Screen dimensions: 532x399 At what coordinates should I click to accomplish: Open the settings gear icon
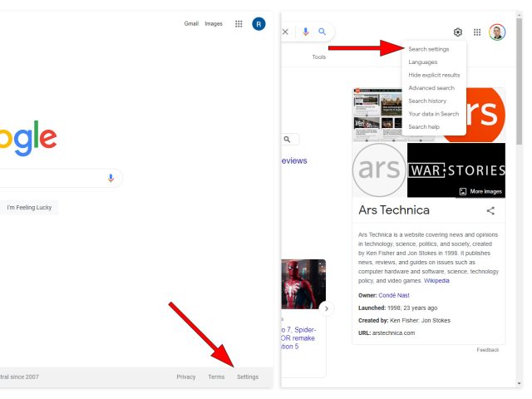tap(458, 32)
